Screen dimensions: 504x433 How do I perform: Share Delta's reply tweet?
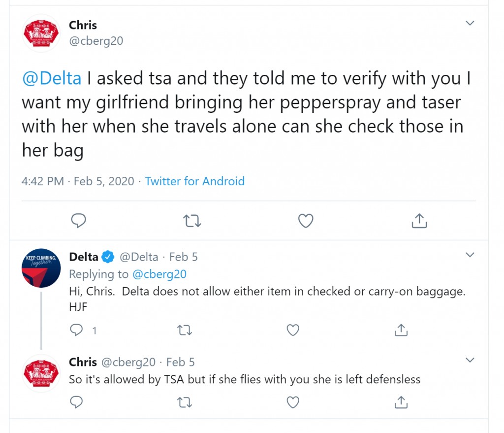pyautogui.click(x=401, y=330)
